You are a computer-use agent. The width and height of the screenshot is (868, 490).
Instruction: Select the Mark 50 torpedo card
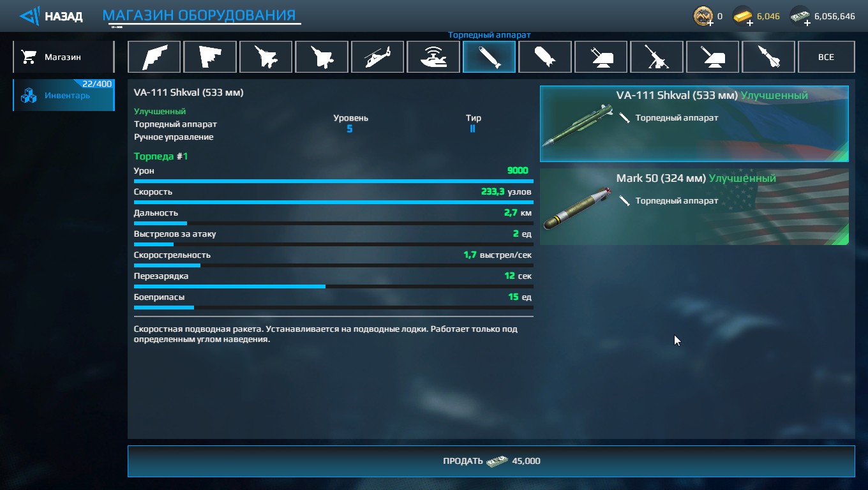(x=694, y=207)
